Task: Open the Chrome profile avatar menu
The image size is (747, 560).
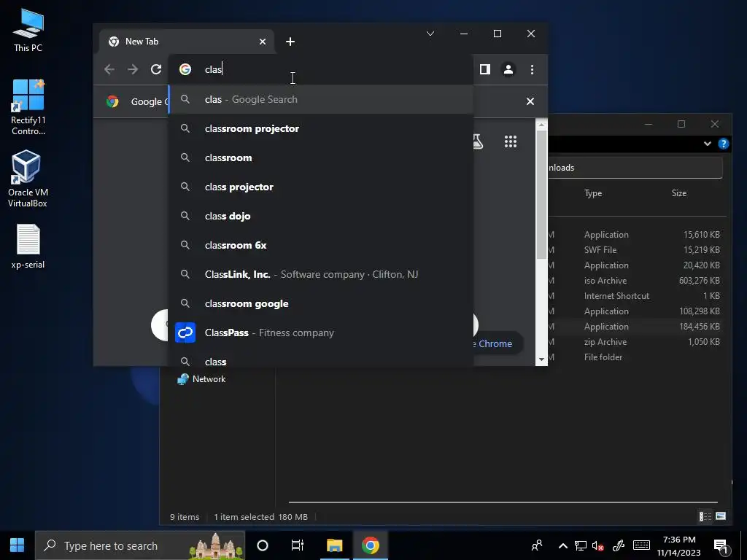Action: click(x=508, y=69)
